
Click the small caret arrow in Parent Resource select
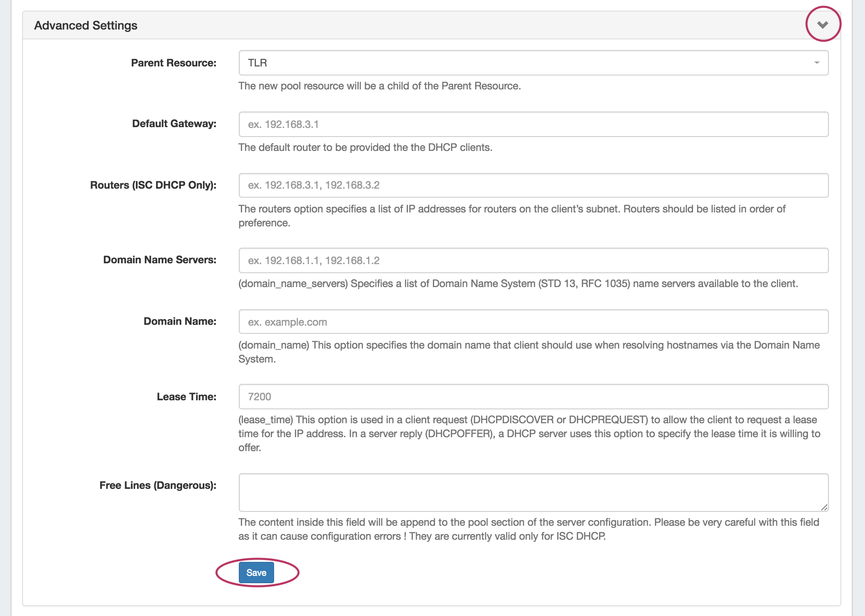click(817, 63)
